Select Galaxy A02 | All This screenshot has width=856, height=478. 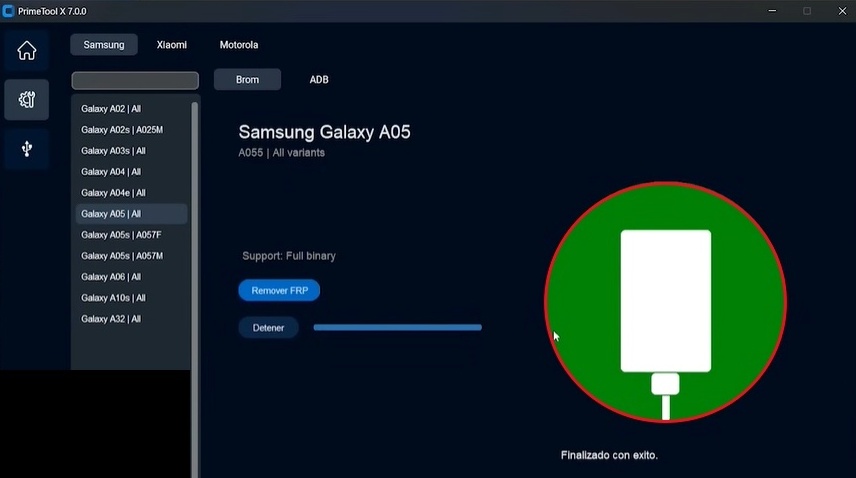(131, 109)
